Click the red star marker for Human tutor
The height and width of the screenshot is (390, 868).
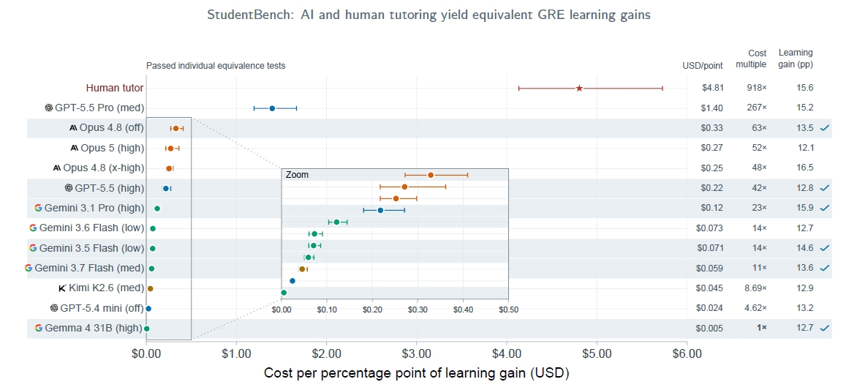579,88
